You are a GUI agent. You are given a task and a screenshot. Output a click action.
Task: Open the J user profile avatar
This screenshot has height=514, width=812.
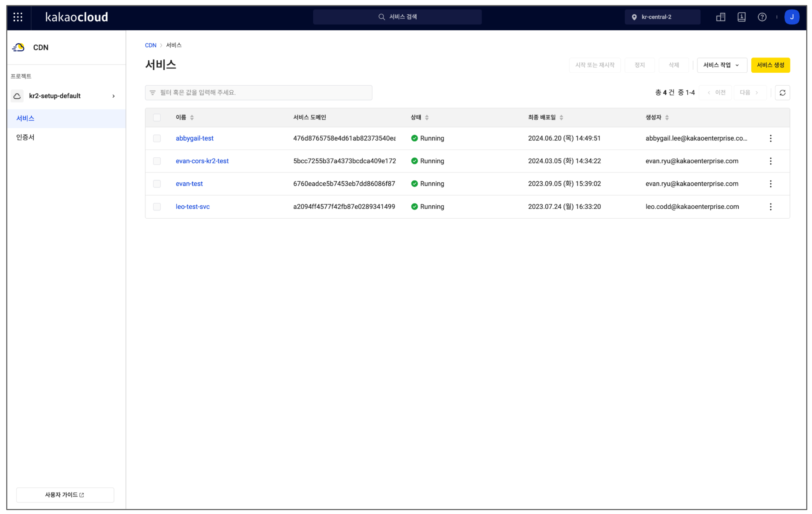pyautogui.click(x=791, y=17)
